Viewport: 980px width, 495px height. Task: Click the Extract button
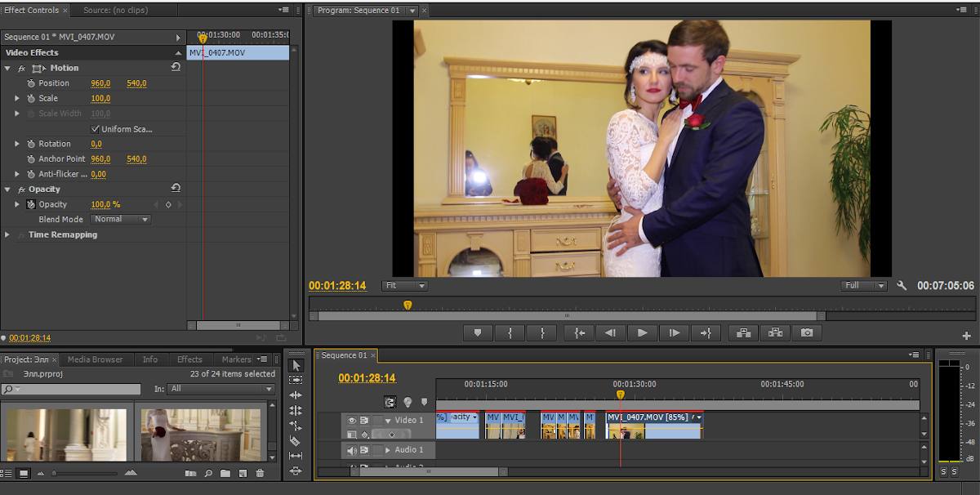pyautogui.click(x=775, y=332)
